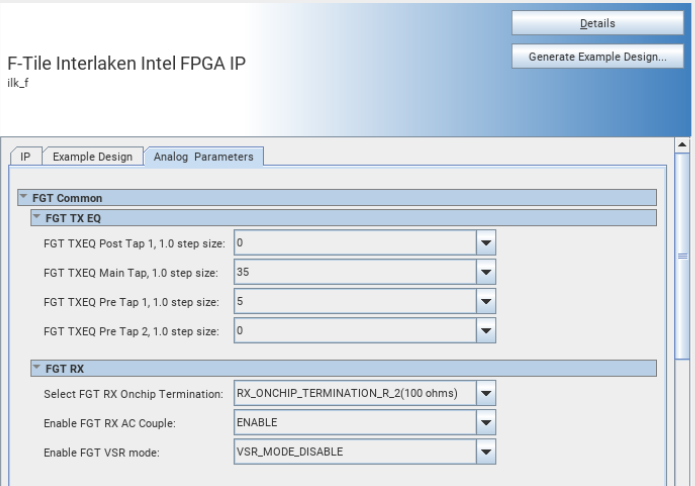Click the ENABLE value for RX AC Couple
The width and height of the screenshot is (695, 486).
pyautogui.click(x=355, y=422)
